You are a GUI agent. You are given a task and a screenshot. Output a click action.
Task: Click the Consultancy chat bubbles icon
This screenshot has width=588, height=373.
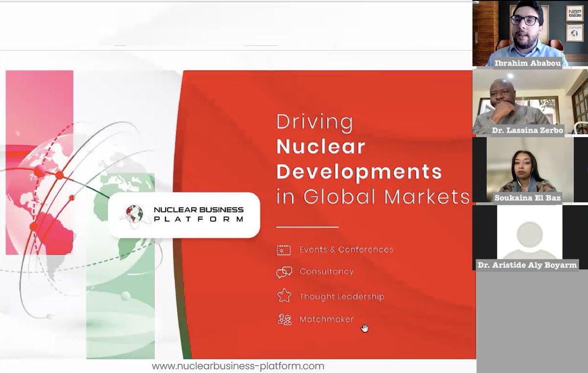click(284, 272)
